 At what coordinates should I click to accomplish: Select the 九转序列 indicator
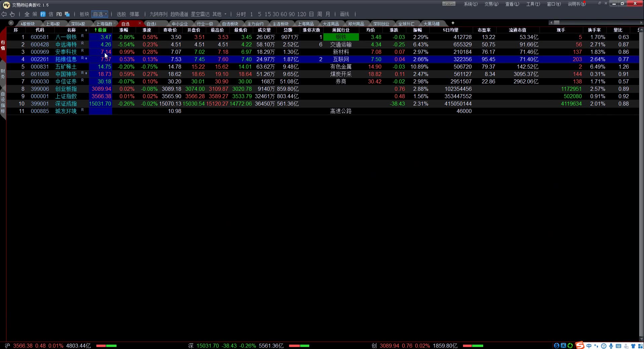pos(158,14)
